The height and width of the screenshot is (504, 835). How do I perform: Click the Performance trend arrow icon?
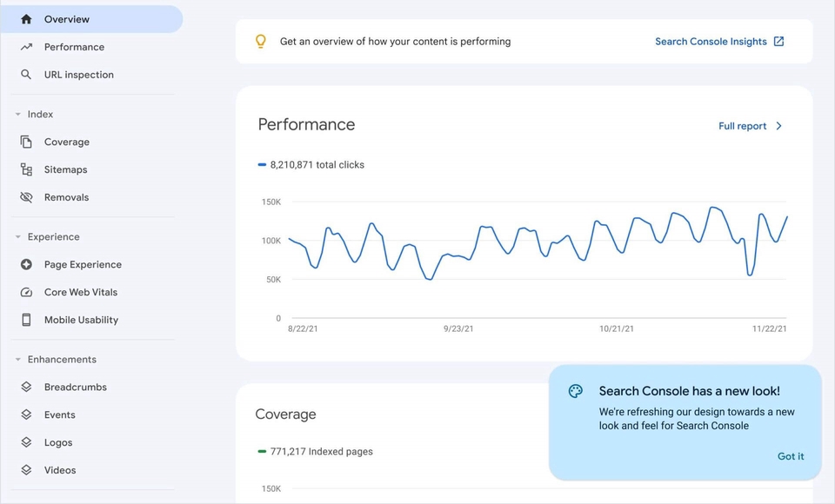pyautogui.click(x=26, y=47)
